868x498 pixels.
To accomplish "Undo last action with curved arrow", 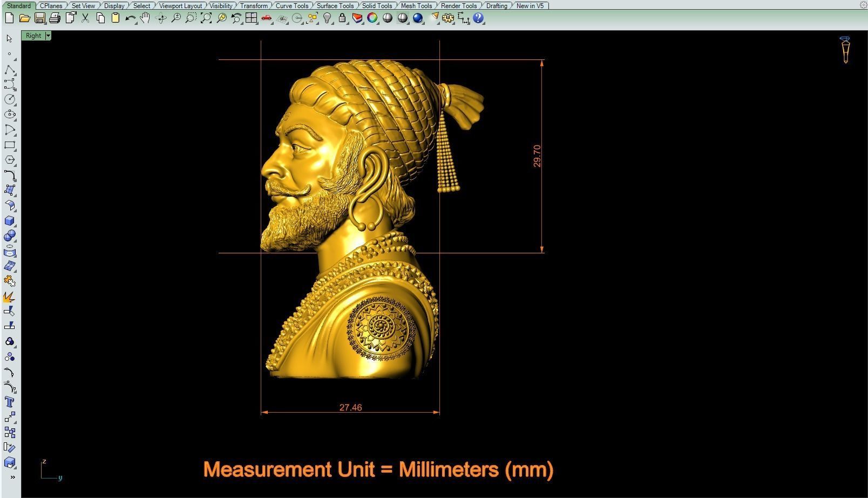I will click(130, 18).
